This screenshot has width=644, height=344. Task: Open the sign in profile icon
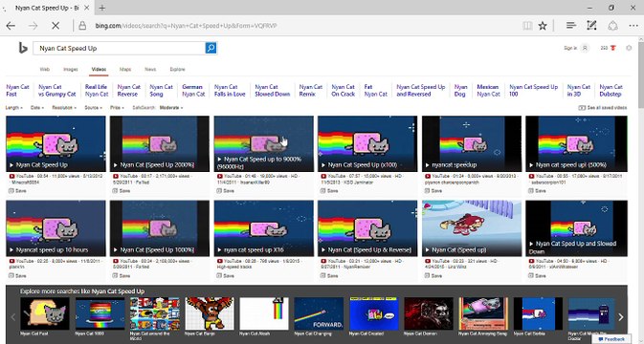(586, 48)
